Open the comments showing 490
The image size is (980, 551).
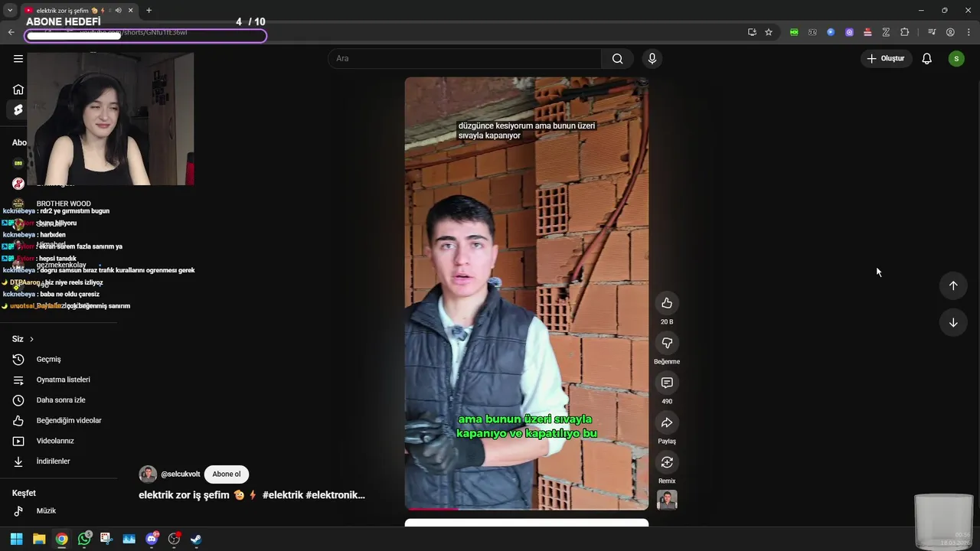click(x=667, y=383)
